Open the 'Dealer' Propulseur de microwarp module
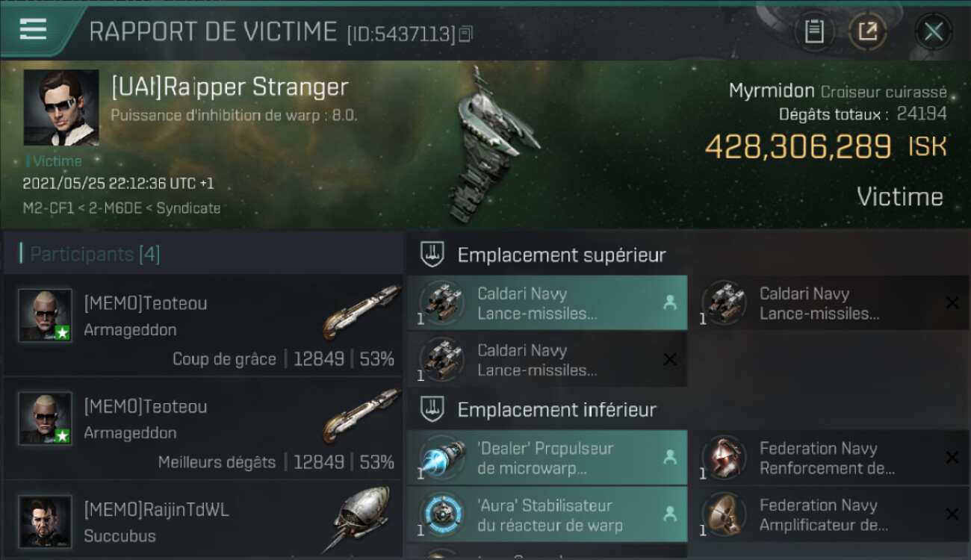 547,458
